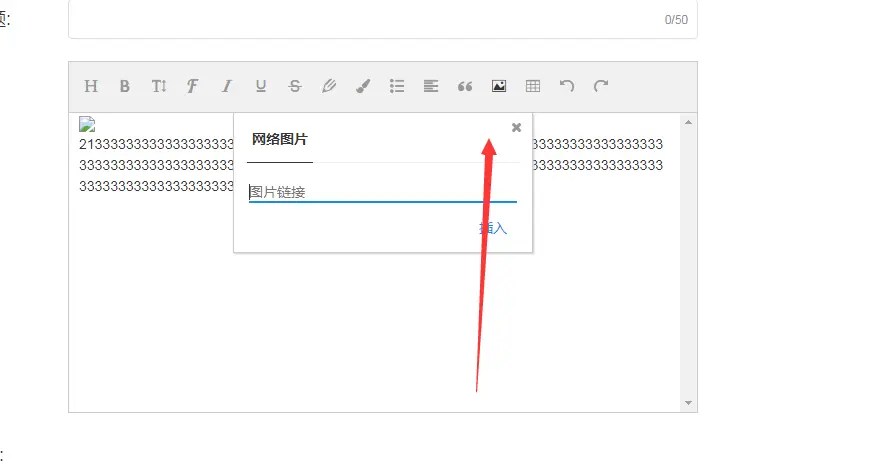Select the 网络图片 tab
Screen dimensions: 874x475
tap(280, 139)
